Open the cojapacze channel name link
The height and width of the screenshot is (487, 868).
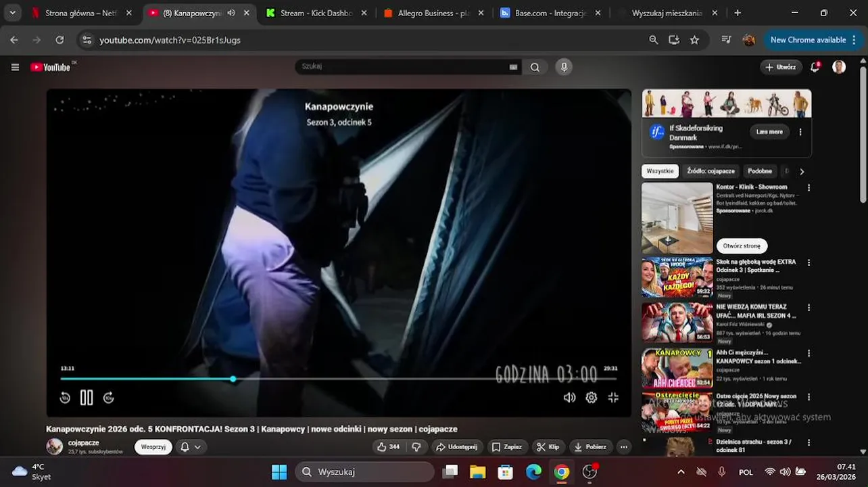point(83,443)
